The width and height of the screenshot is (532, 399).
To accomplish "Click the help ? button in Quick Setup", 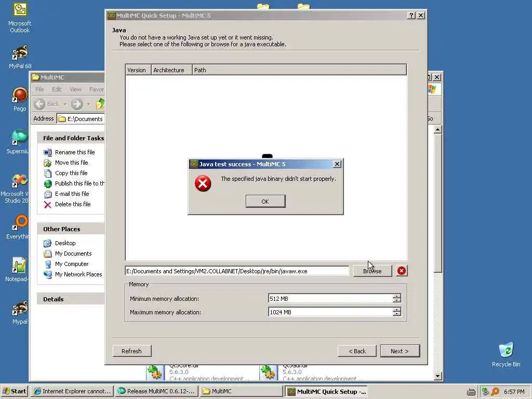I will point(411,15).
